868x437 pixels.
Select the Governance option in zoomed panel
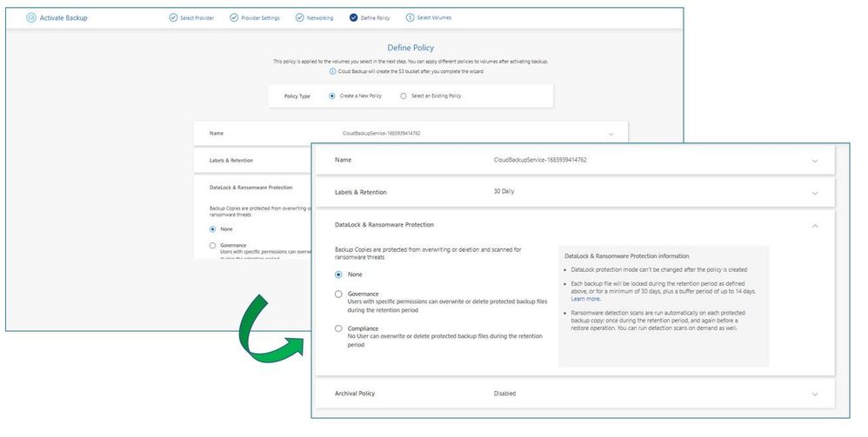pyautogui.click(x=338, y=295)
